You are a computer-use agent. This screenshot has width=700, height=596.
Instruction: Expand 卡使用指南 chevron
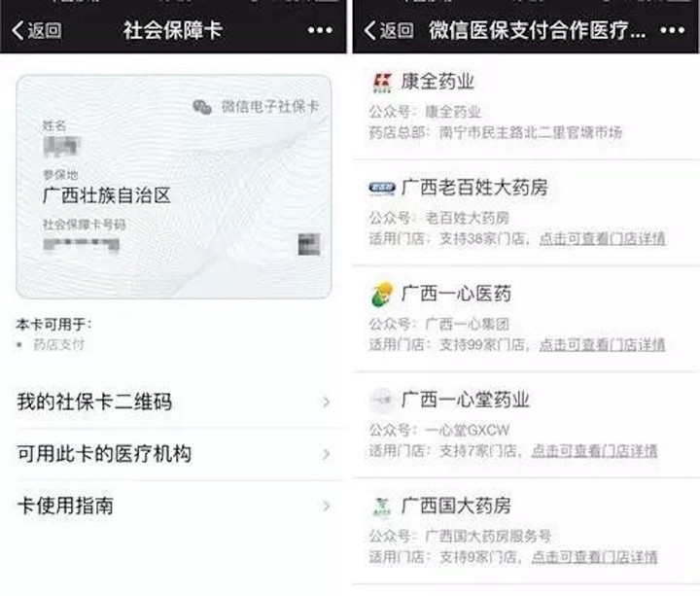327,506
